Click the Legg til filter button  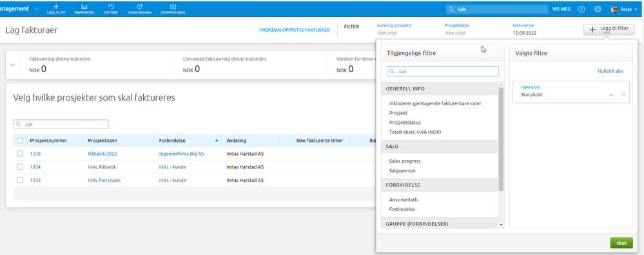click(609, 30)
